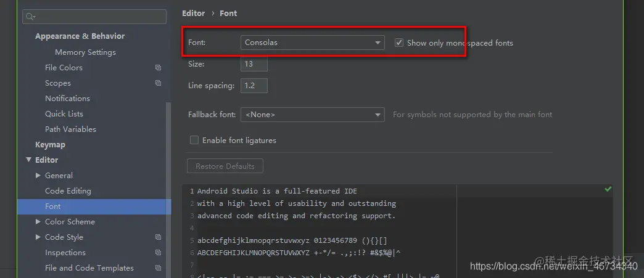
Task: Toggle Show only monospaced fonts checkbox
Action: 399,43
